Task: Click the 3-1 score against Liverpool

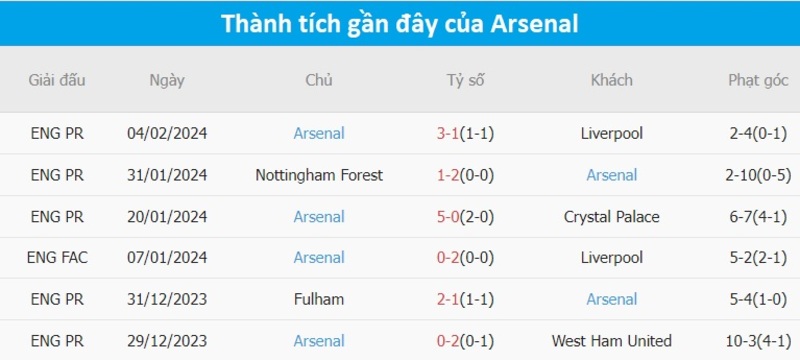Action: pos(448,134)
